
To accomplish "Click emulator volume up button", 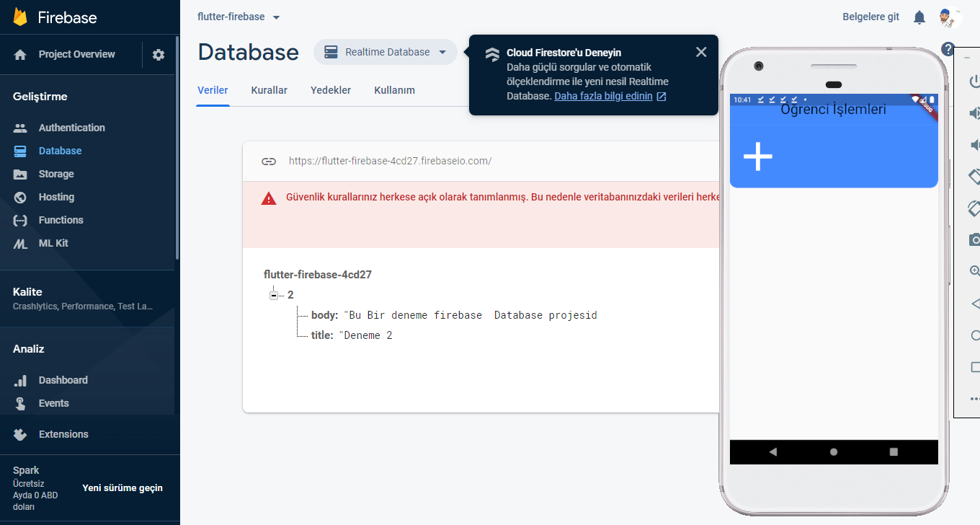I will (x=974, y=113).
